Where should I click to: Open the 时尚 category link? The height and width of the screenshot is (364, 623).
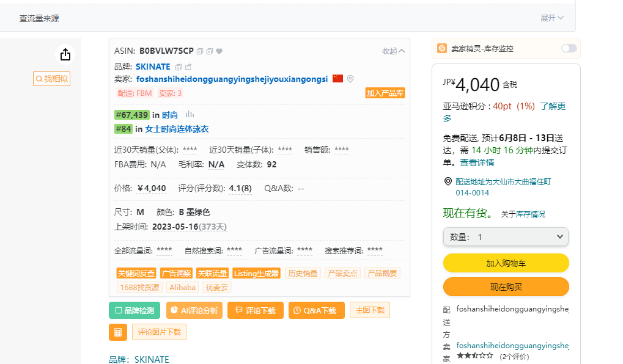tap(170, 115)
